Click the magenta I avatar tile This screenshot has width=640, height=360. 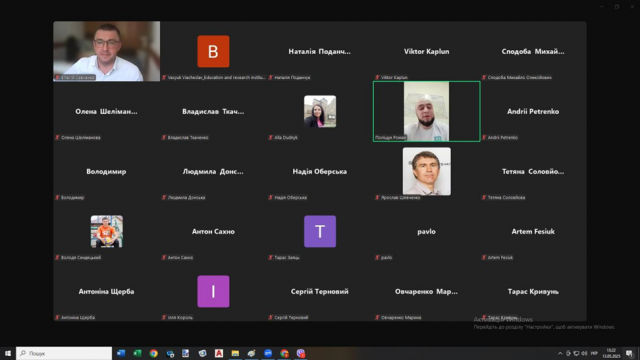213,291
